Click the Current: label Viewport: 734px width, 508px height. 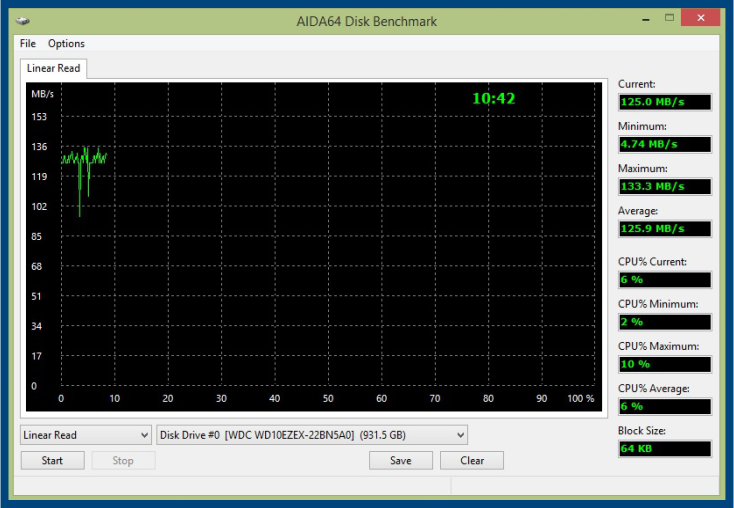coord(637,84)
